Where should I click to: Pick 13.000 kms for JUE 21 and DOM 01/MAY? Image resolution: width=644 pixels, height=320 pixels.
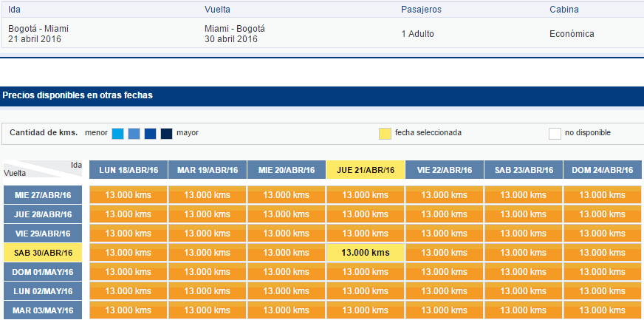pyautogui.click(x=366, y=271)
